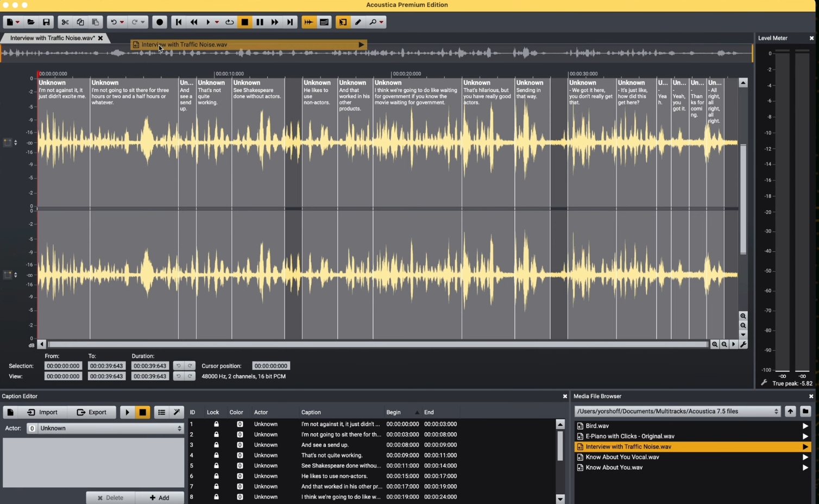Click the Record button in the toolbar
819x504 pixels.
tap(160, 22)
